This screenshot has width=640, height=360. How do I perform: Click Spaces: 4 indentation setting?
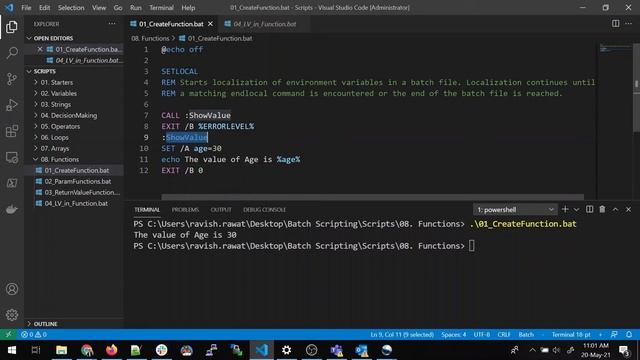[x=453, y=335]
